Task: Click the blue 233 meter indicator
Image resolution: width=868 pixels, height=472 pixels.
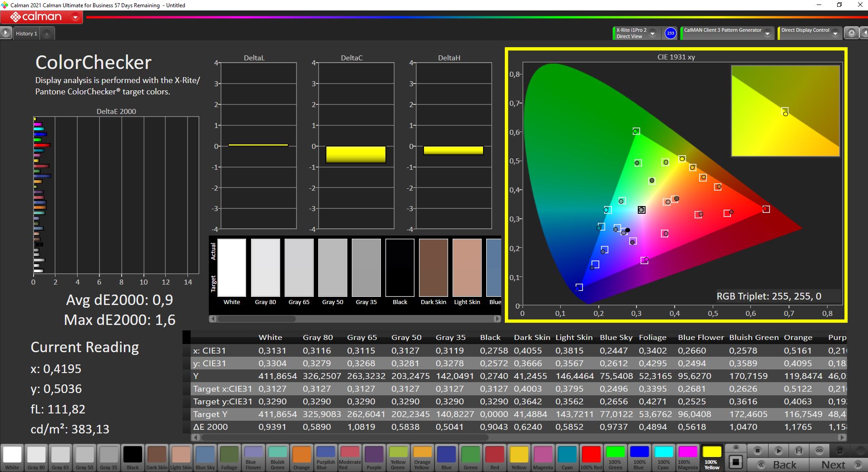Action: tap(670, 33)
